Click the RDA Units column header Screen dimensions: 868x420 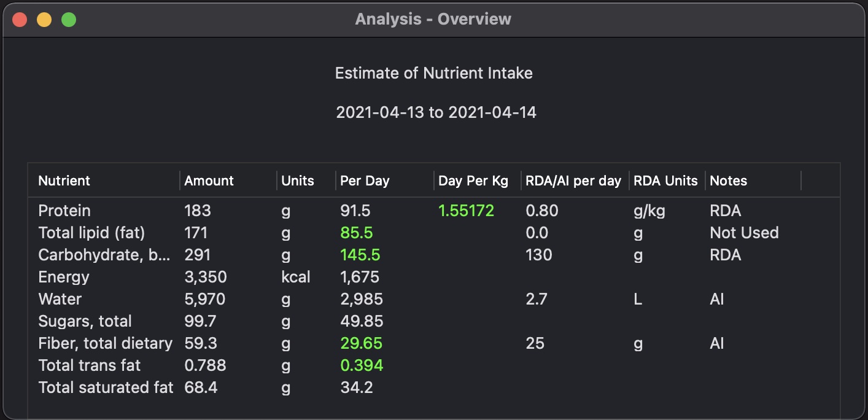pos(665,181)
